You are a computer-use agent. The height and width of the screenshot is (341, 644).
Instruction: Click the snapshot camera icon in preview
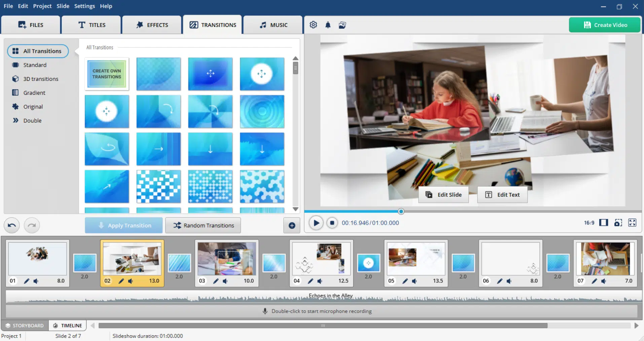[x=618, y=223]
